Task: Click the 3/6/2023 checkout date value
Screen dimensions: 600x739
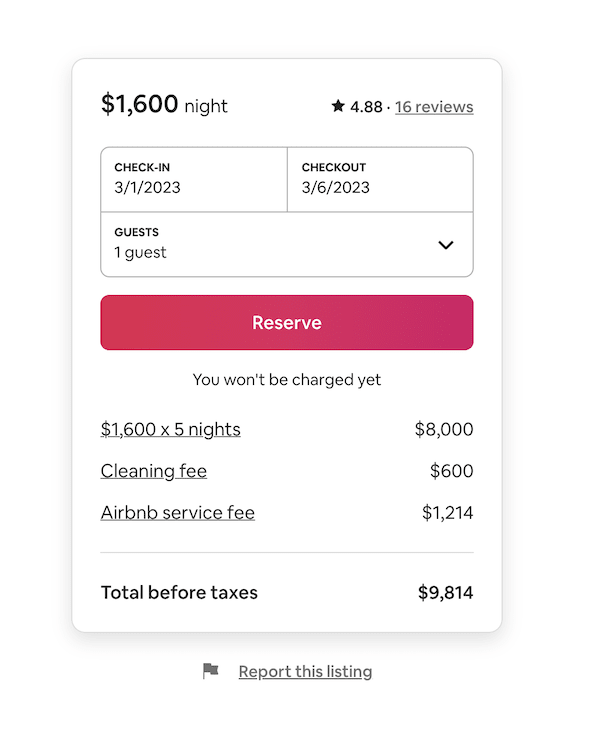Action: [336, 188]
